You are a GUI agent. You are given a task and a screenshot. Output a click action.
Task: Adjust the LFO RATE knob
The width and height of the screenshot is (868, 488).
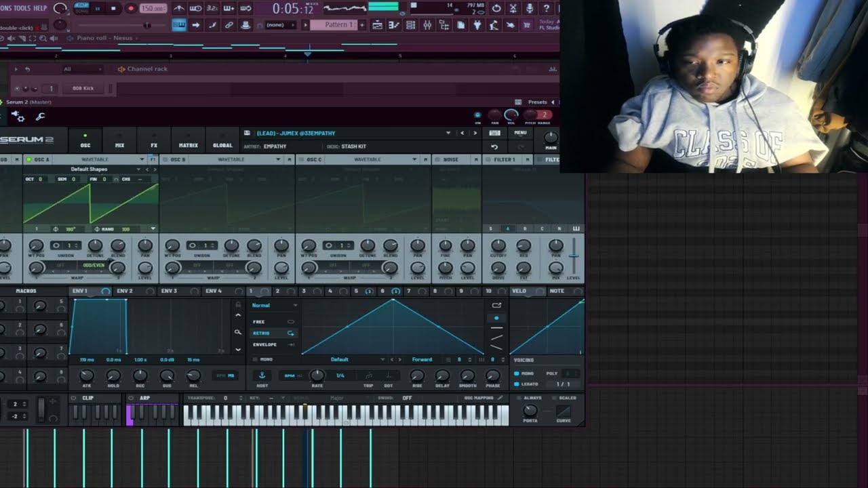[x=317, y=375]
